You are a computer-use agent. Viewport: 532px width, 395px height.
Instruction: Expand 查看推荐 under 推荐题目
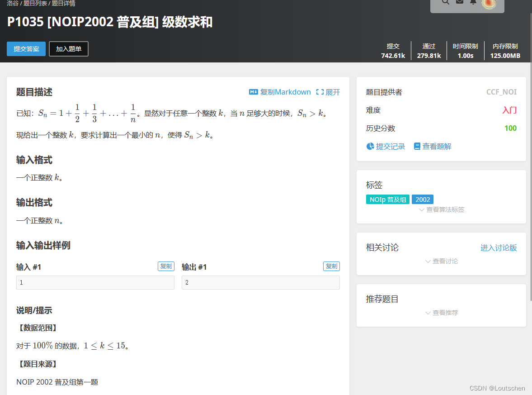[441, 312]
